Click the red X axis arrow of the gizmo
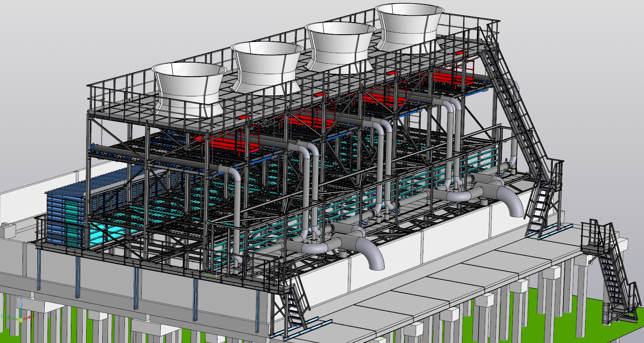Viewport: 644px width, 343px height. (x=29, y=318)
